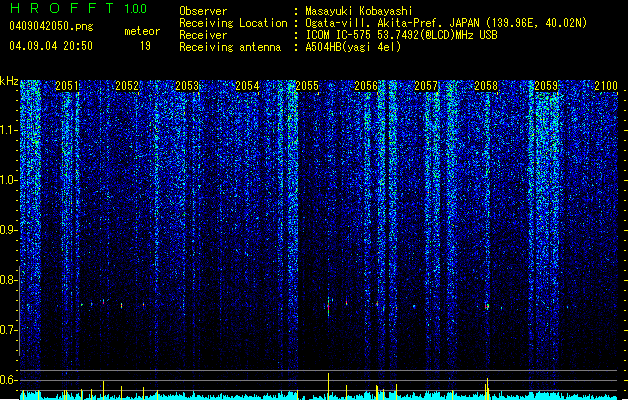Click the kHz axis unit label
Image resolution: width=629 pixels, height=400 pixels.
point(9,81)
